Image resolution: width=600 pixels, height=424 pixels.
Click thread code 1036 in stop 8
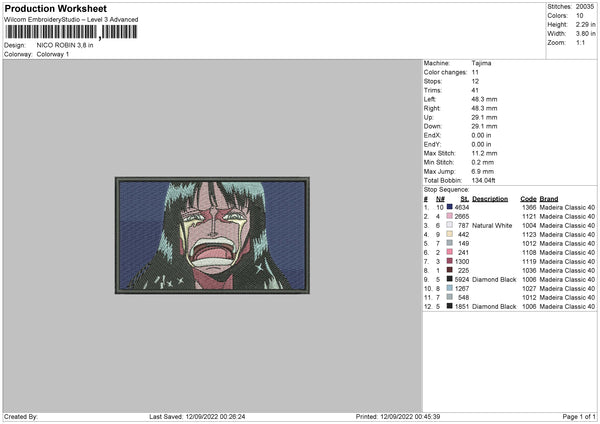click(529, 271)
